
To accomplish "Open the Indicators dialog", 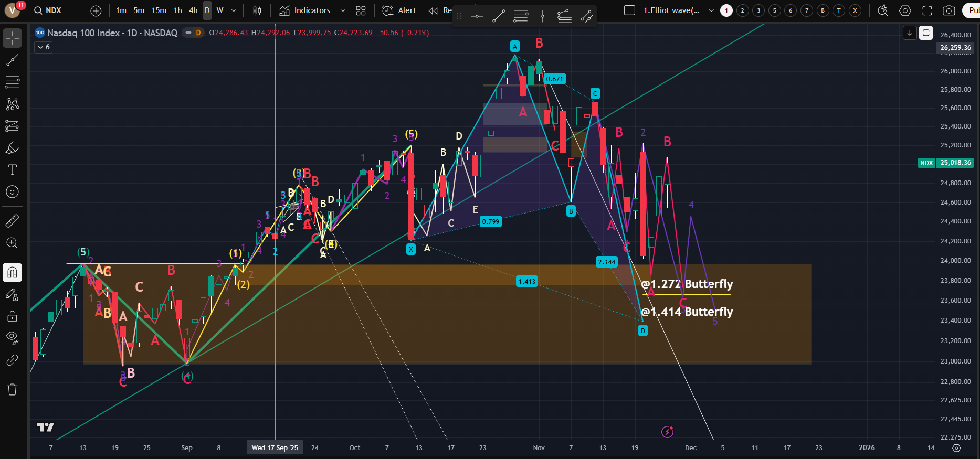I will coord(305,10).
